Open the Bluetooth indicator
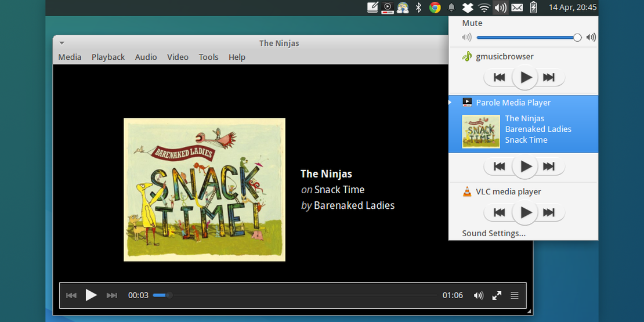 (x=418, y=8)
